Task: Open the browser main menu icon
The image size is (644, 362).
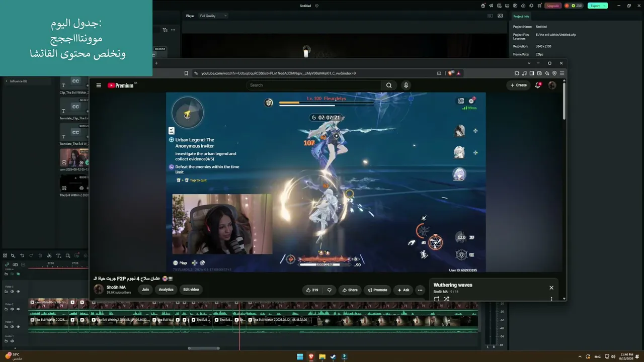Action: click(x=562, y=73)
